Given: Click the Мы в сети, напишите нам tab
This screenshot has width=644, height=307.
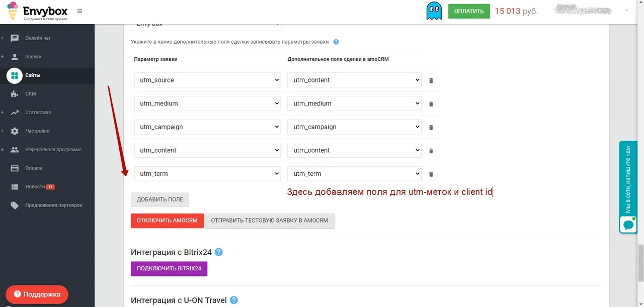Looking at the screenshot, I should (x=628, y=187).
